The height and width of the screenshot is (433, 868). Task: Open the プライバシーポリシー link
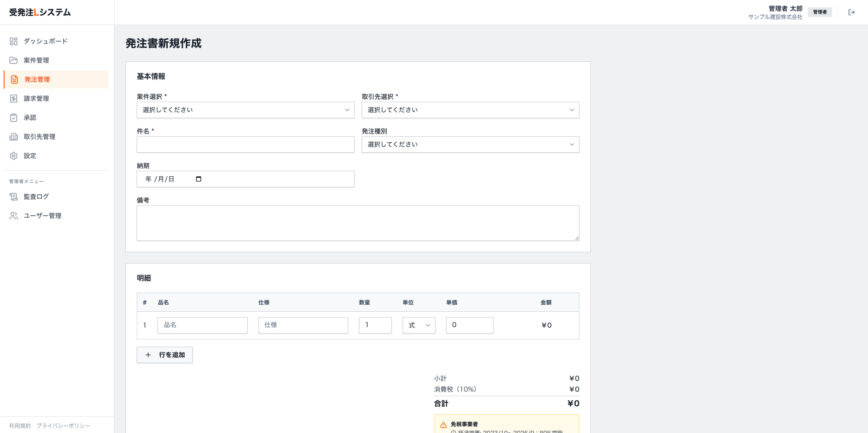tap(63, 426)
